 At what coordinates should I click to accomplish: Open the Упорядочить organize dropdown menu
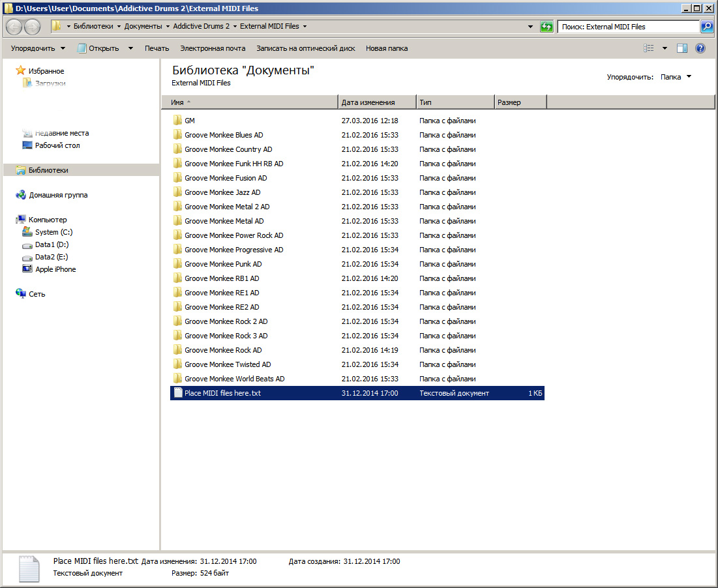point(38,48)
